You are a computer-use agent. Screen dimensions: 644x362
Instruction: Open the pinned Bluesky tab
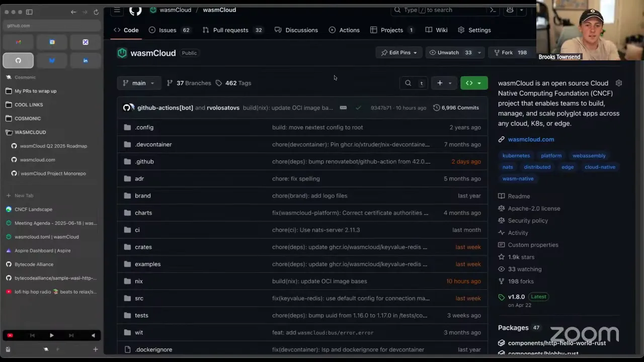(x=52, y=60)
